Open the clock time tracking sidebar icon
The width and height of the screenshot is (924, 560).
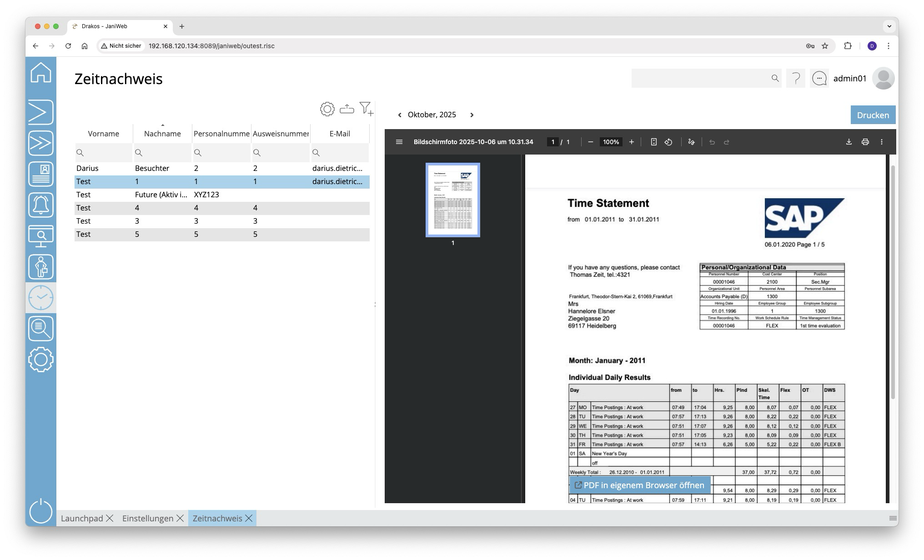pyautogui.click(x=41, y=298)
